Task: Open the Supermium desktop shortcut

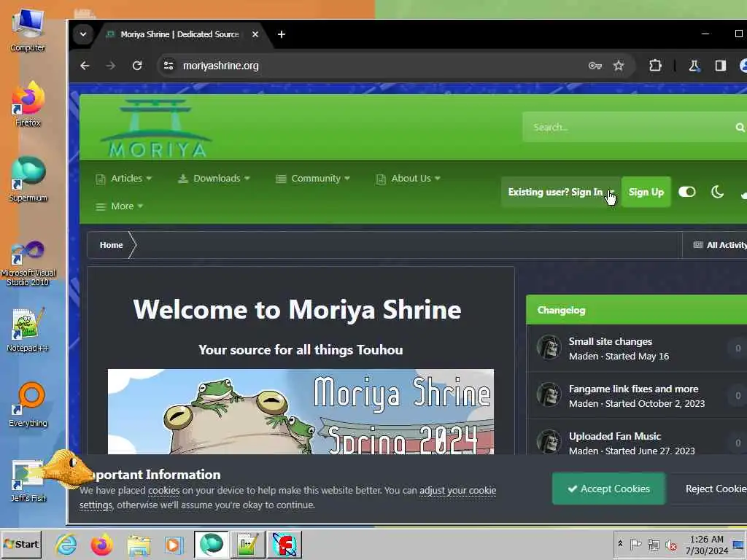Action: (x=28, y=179)
